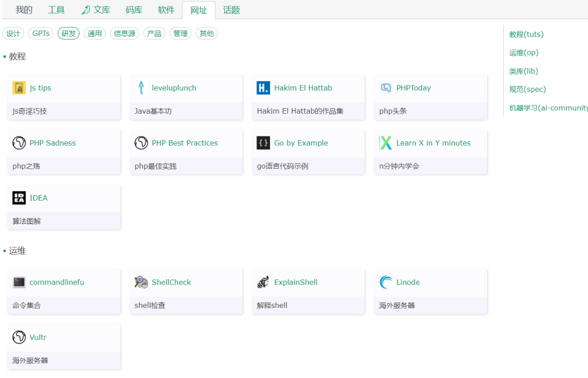Open the leveluplunch link

(x=174, y=88)
